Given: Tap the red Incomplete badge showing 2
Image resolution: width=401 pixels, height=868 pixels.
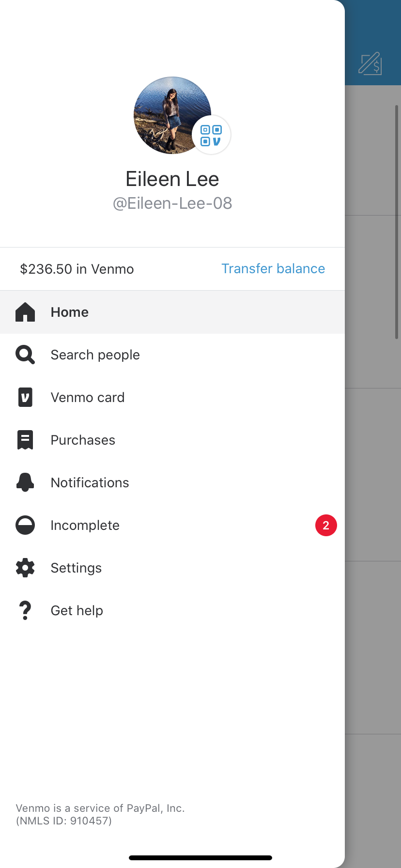Looking at the screenshot, I should (x=326, y=526).
